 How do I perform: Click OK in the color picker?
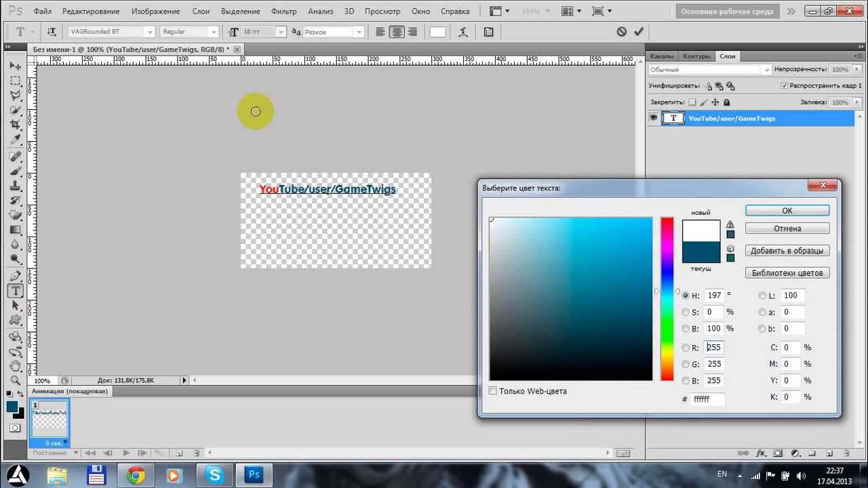click(x=787, y=211)
